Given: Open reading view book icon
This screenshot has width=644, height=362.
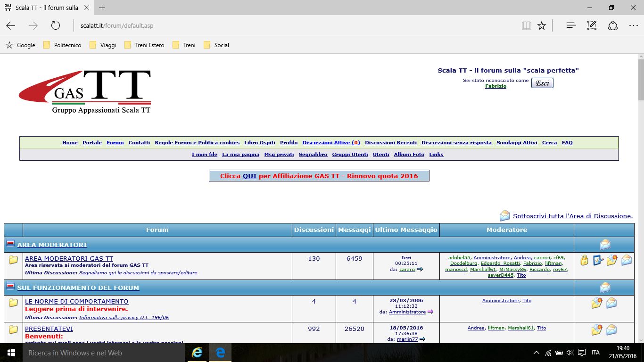Looking at the screenshot, I should point(527,26).
